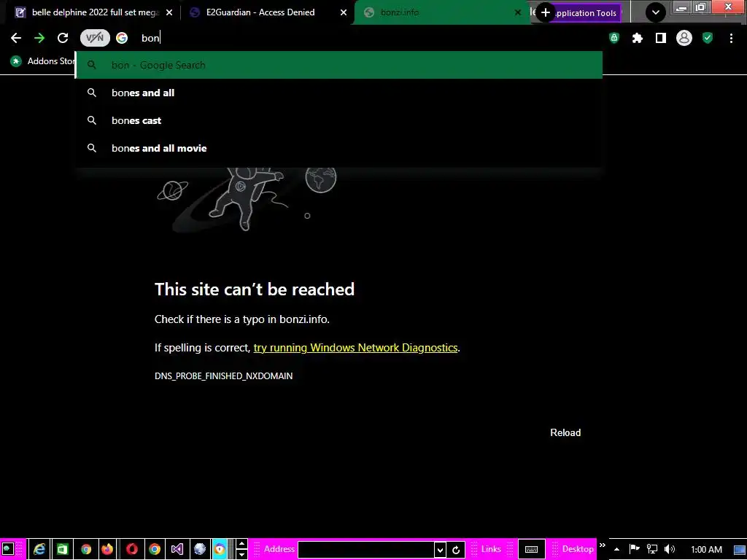The height and width of the screenshot is (560, 747).
Task: Expand Desktop toolbar overflow chevrons
Action: (602, 545)
